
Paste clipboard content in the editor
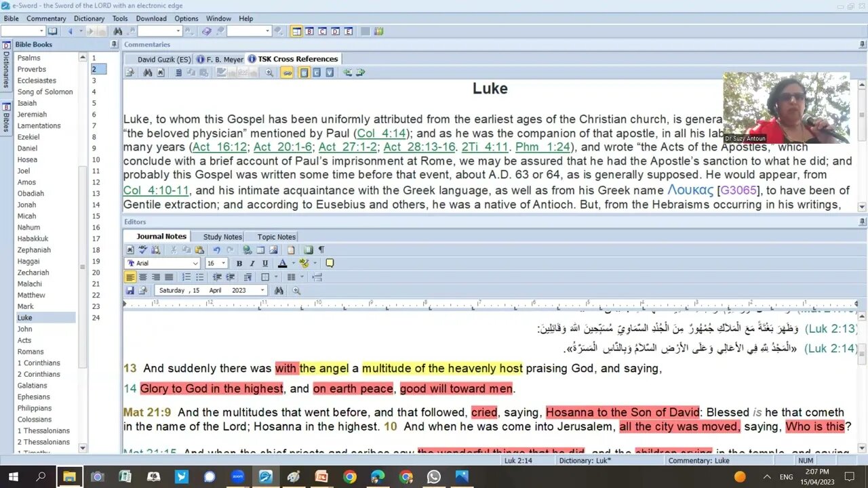pos(199,249)
